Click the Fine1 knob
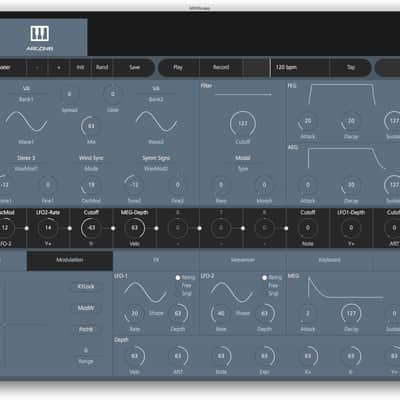400x400 pixels. (x=48, y=185)
